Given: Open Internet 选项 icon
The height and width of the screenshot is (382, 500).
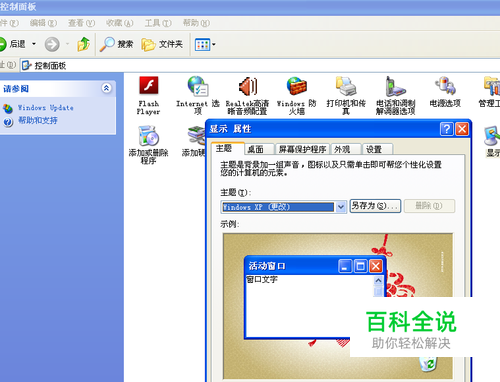Looking at the screenshot, I should click(198, 95).
